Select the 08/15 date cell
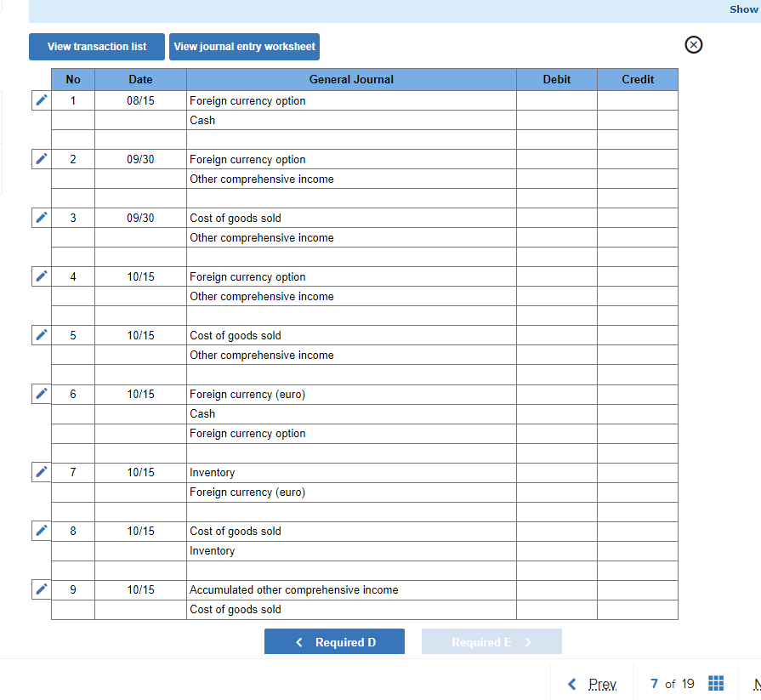Screen dimensions: 761x700 tap(141, 100)
